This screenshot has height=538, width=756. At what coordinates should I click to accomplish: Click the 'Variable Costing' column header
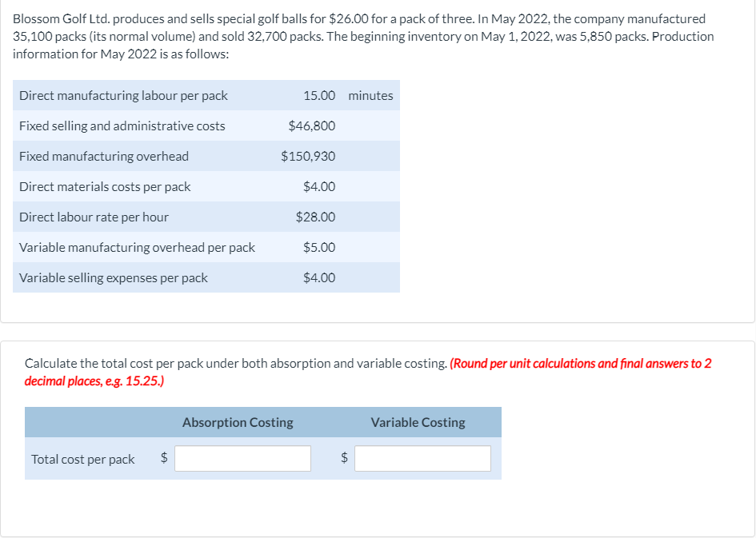click(418, 422)
